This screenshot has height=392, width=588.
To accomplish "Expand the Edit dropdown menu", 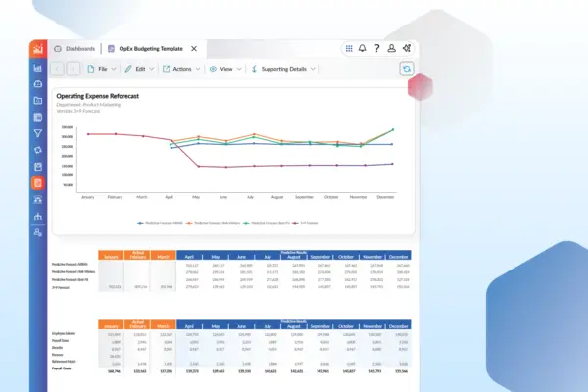I will tap(139, 69).
